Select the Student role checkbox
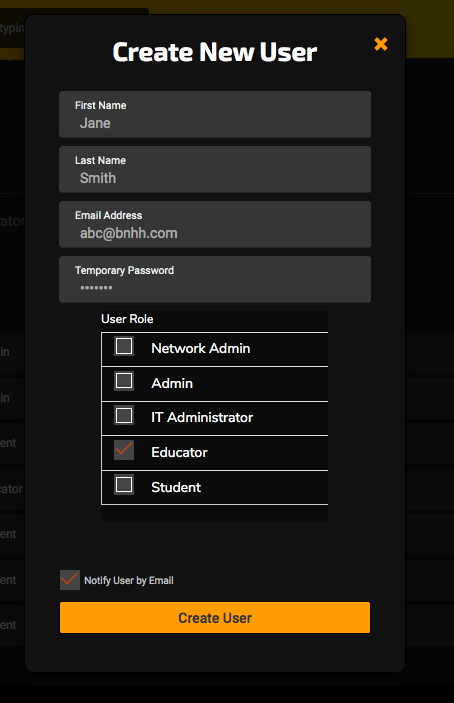The width and height of the screenshot is (454, 703). tap(124, 485)
